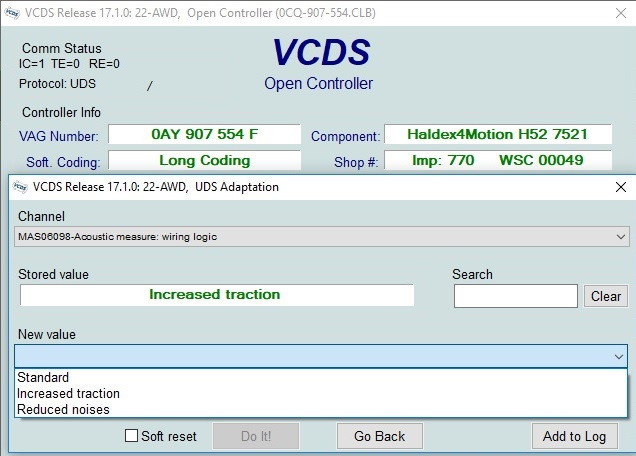The image size is (636, 456).
Task: Enable the Soft reset checkbox
Action: coord(131,436)
